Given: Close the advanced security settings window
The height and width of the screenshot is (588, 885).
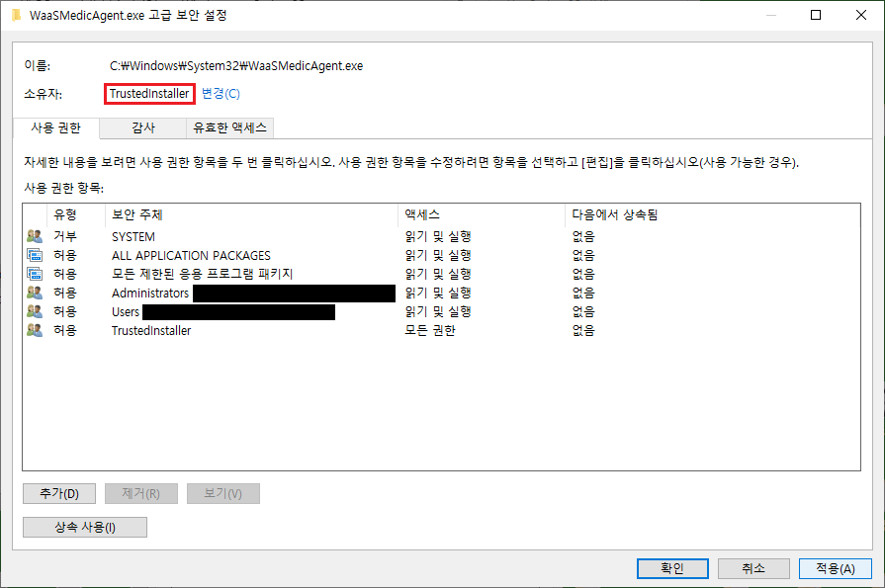Looking at the screenshot, I should click(x=860, y=15).
